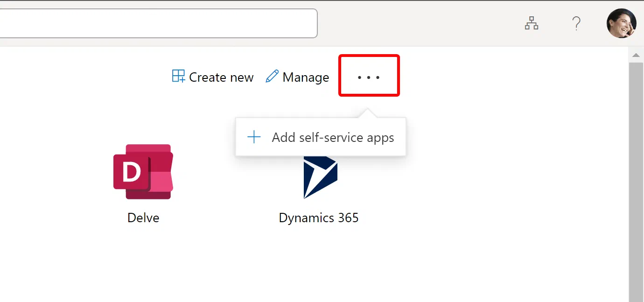Open the three-dot more options menu
This screenshot has width=644, height=302.
tap(369, 77)
